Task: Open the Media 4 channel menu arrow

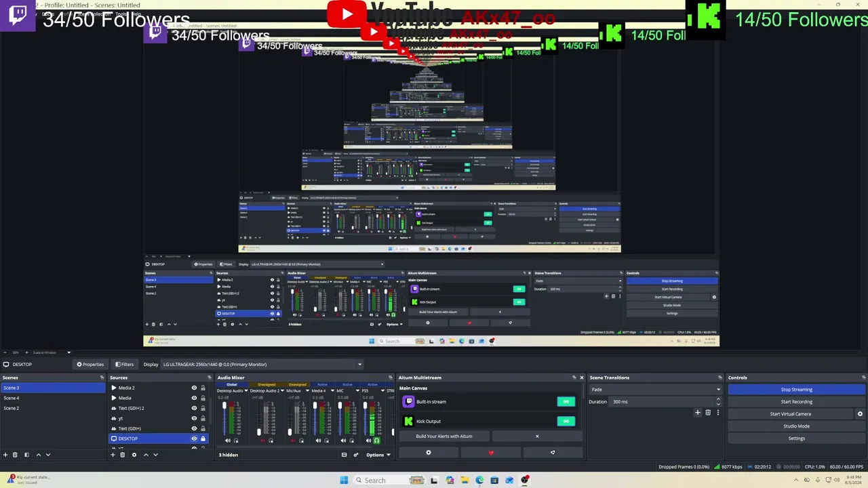Action: (x=331, y=391)
